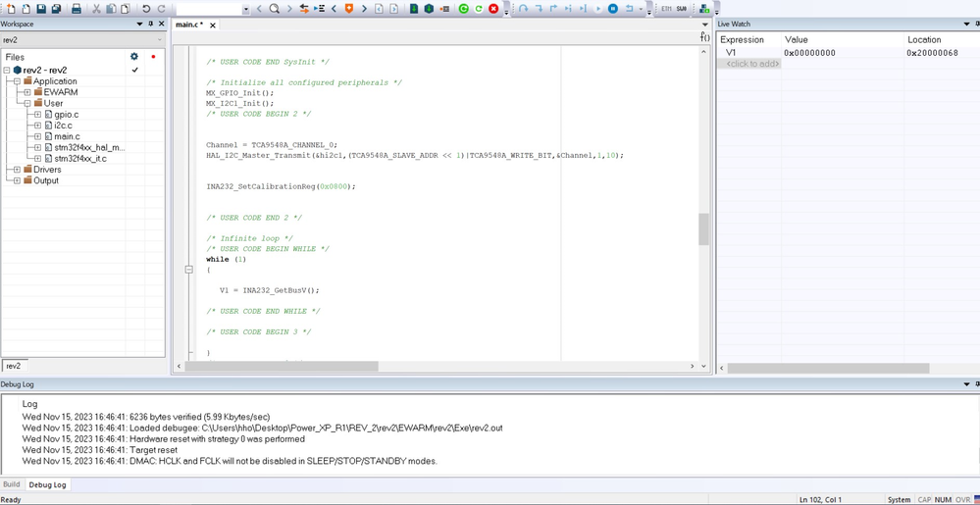The image size is (980, 505).
Task: Select stm32f4xx_it.c in the tree
Action: 80,159
